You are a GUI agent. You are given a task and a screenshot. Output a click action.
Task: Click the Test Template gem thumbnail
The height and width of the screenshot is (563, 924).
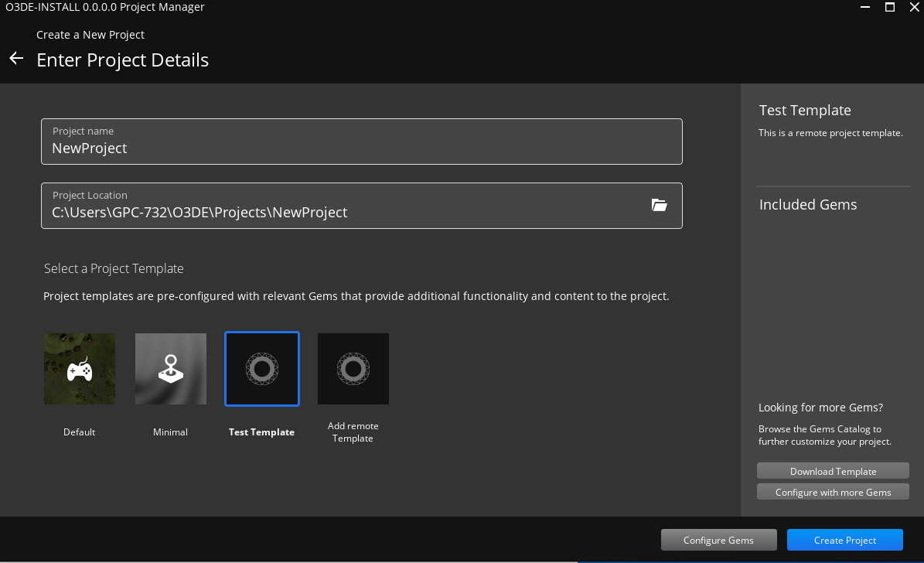[x=261, y=369]
